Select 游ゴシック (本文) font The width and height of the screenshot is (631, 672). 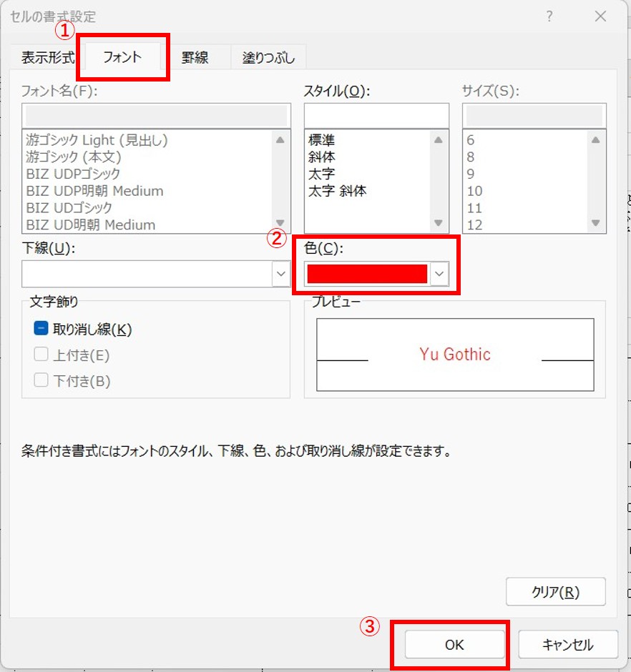tap(74, 157)
